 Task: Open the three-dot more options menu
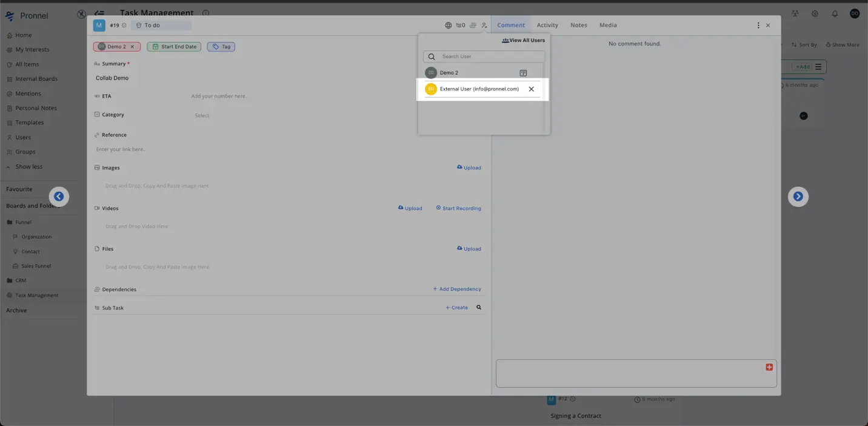pyautogui.click(x=758, y=25)
